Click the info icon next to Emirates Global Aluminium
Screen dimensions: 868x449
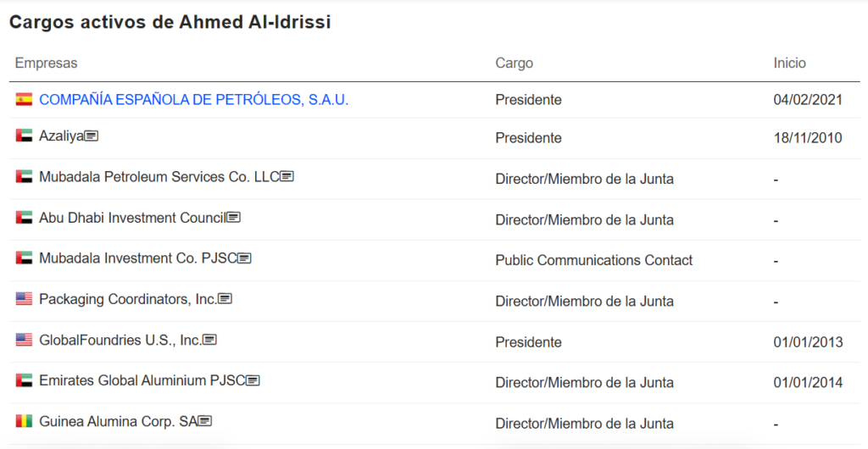pos(253,380)
